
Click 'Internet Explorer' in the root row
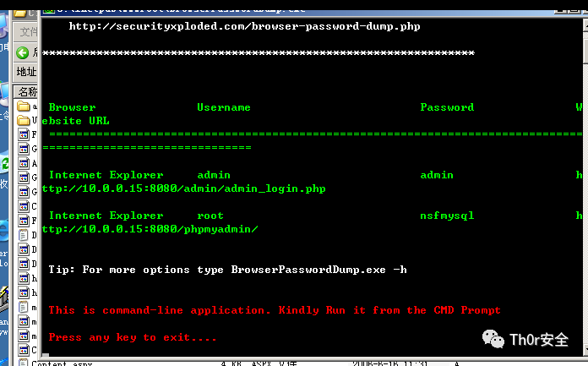click(106, 216)
